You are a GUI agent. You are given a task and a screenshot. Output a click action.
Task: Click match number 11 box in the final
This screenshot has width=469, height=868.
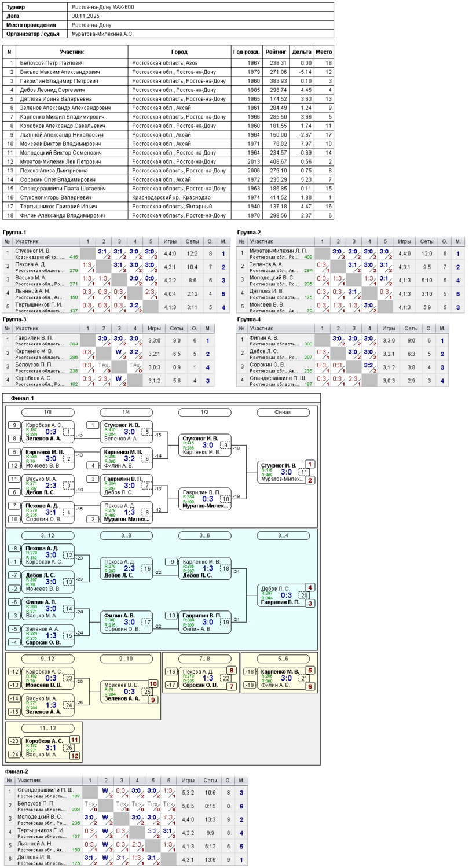[305, 472]
